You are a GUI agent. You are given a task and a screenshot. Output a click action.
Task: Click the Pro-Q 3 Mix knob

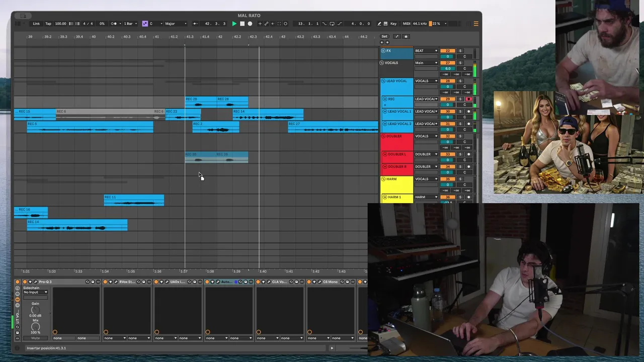pos(35,327)
